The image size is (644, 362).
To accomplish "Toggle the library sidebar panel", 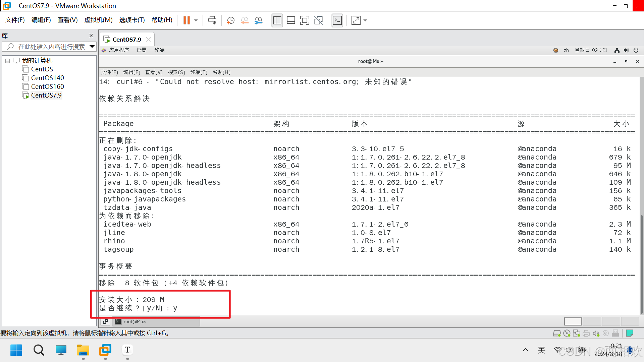I will click(x=277, y=20).
